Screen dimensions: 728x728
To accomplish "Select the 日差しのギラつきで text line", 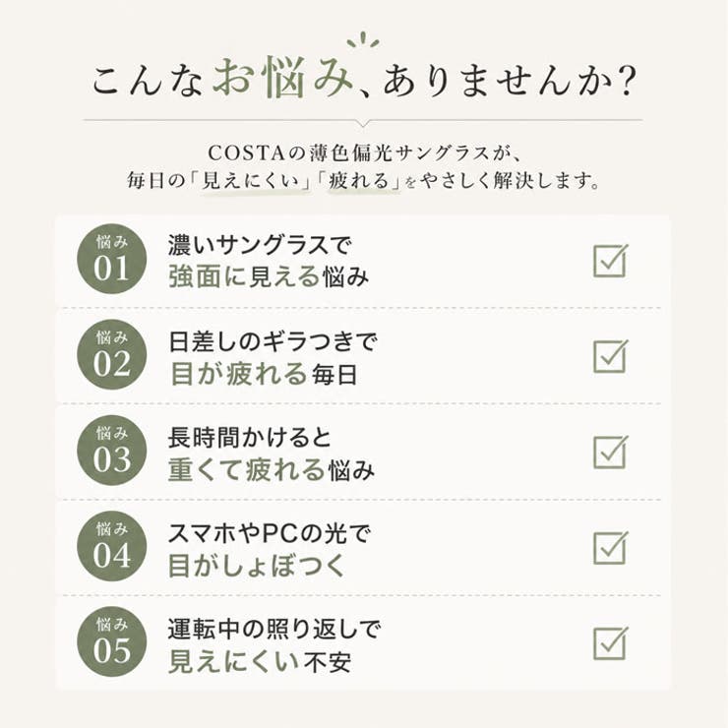I will coord(273,341).
